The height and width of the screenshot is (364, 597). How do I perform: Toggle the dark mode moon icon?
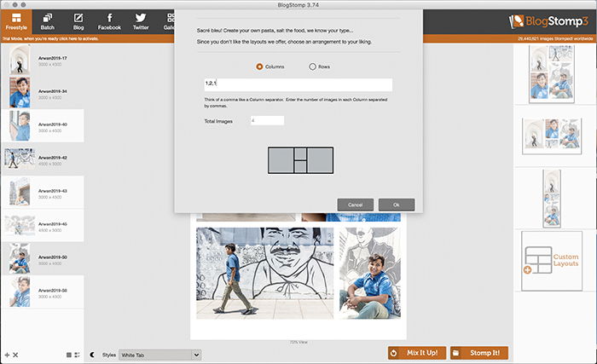92,354
